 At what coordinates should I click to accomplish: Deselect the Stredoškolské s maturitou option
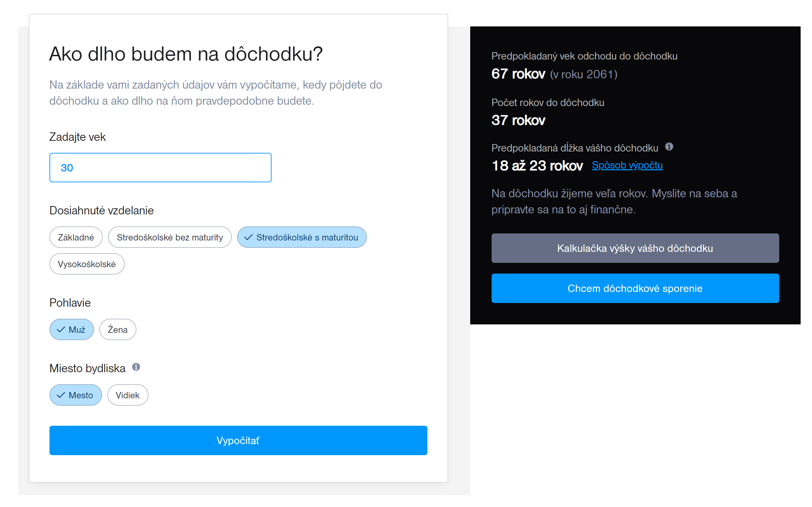[x=302, y=237]
